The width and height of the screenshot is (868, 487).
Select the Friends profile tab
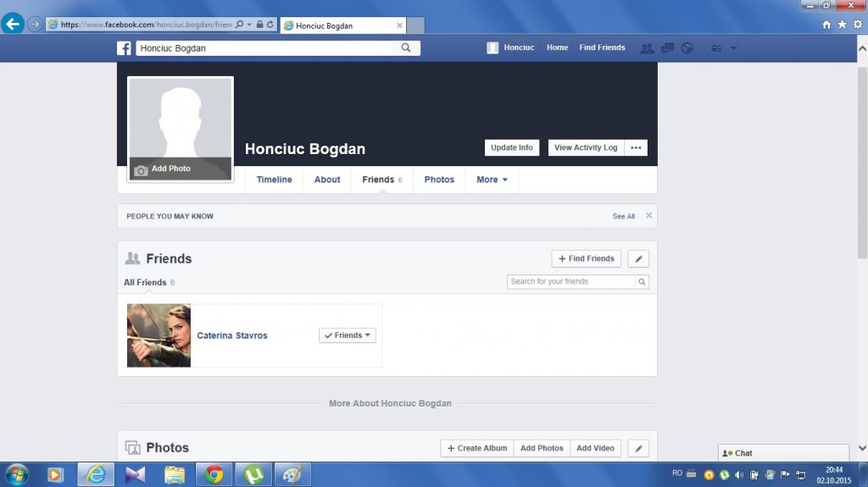[382, 180]
